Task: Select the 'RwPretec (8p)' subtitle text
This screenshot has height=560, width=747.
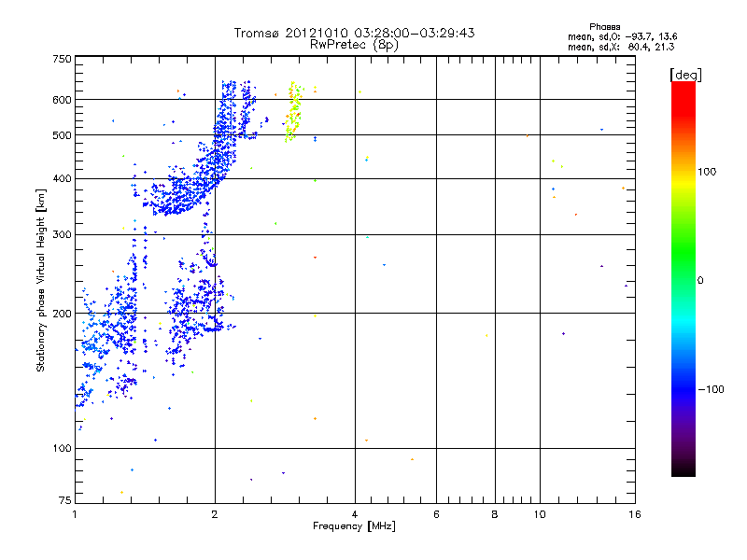Action: point(354,45)
